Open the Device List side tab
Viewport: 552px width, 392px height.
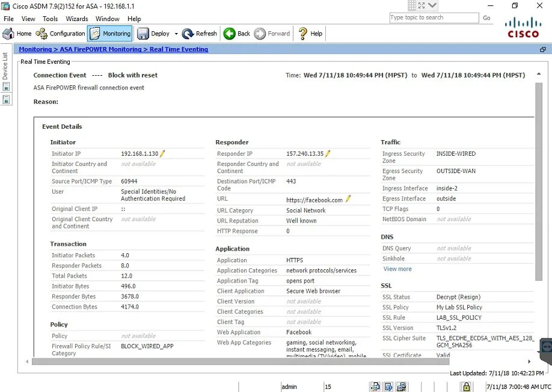pyautogui.click(x=5, y=66)
